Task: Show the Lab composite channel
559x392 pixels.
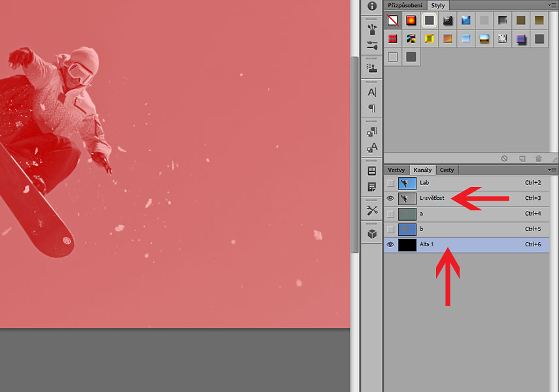Action: click(391, 183)
